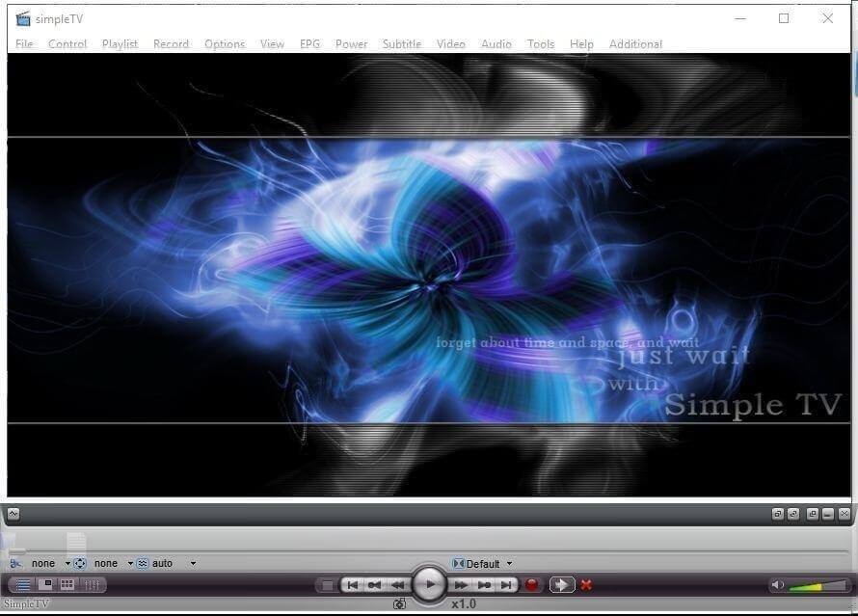Open the equalizer sliders panel icon
This screenshot has width=858, height=616.
92,585
